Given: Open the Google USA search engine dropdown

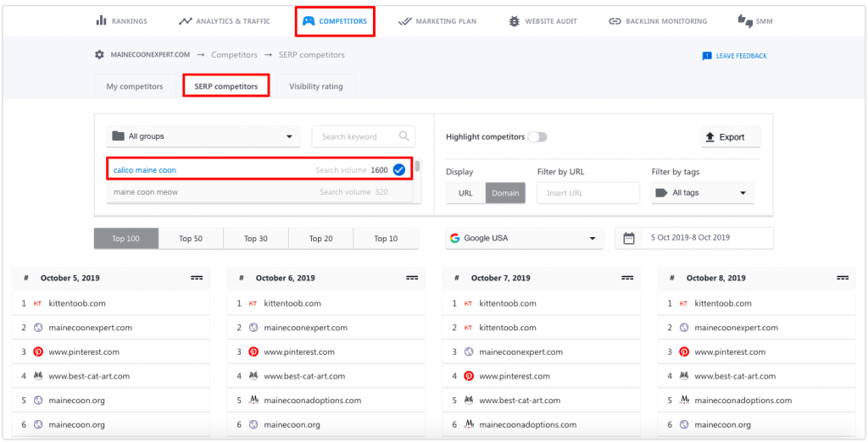Looking at the screenshot, I should coord(524,239).
